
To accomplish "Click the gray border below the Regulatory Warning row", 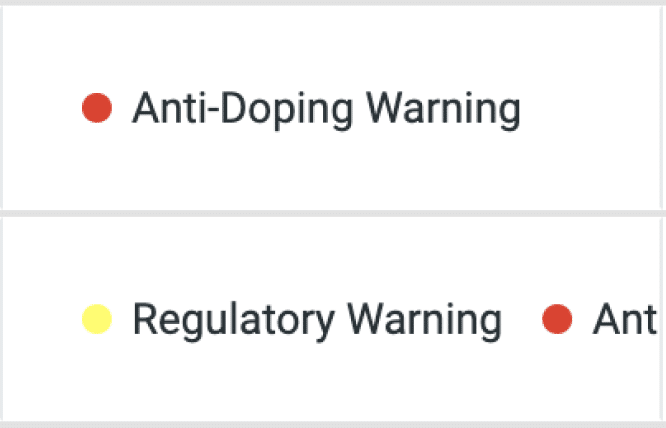I will 333,425.
